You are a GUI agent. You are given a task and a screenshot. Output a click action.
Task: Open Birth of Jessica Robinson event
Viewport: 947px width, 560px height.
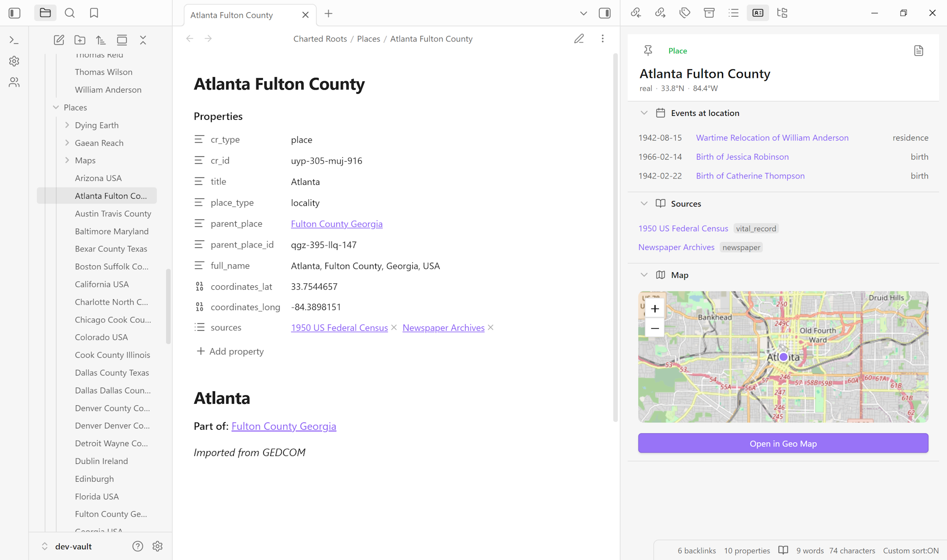tap(742, 157)
